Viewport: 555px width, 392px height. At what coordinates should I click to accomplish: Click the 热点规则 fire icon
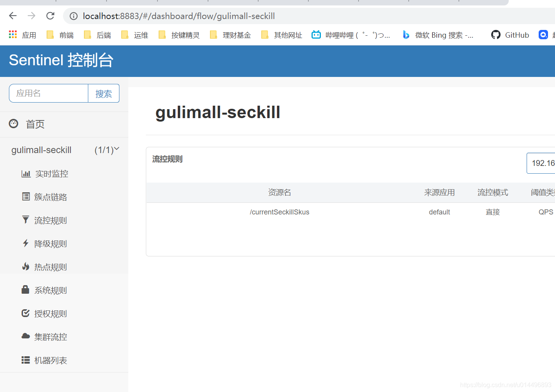[26, 267]
